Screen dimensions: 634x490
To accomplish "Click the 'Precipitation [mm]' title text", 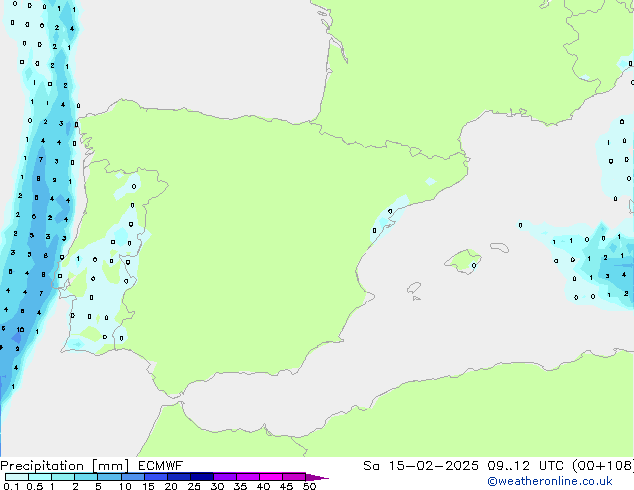I will pos(64,466).
